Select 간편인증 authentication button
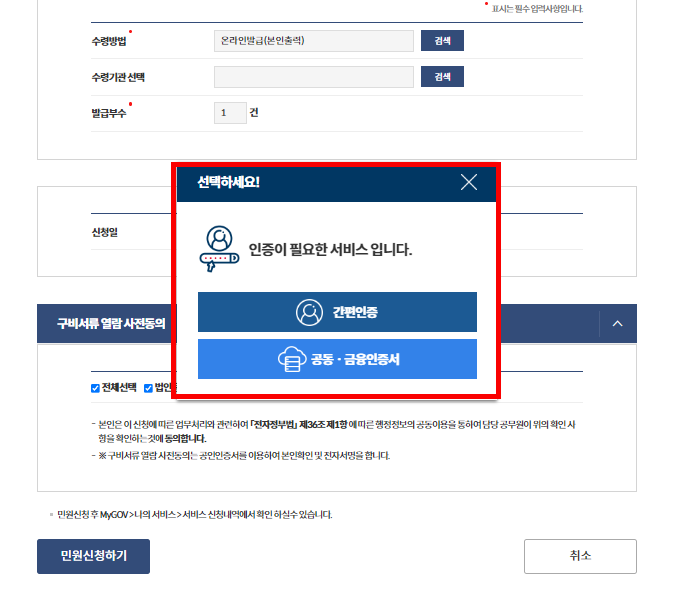Screen dimensions: 700x592 pos(337,312)
